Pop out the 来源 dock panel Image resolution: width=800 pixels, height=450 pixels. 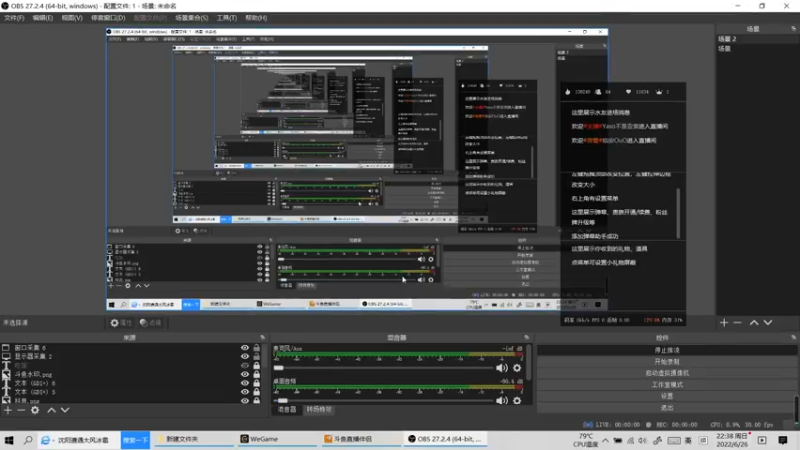262,337
